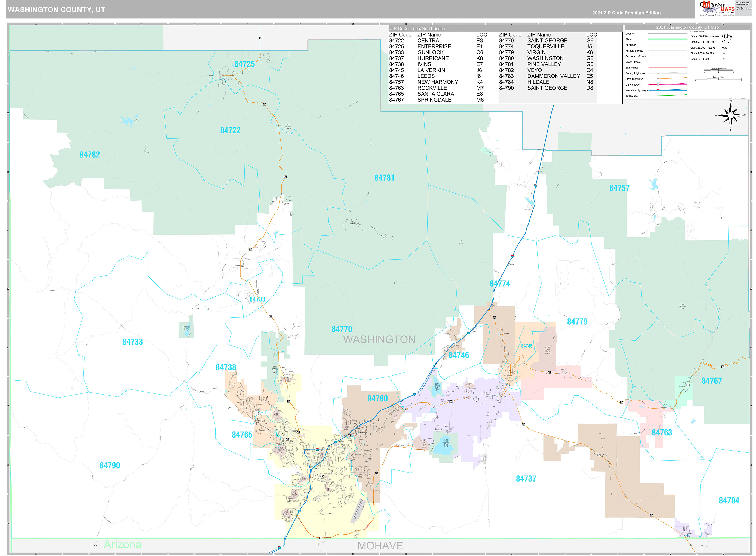Viewport: 756px width, 556px height.
Task: Select the DAMMERON VALLEY name in the index
Action: coord(554,76)
